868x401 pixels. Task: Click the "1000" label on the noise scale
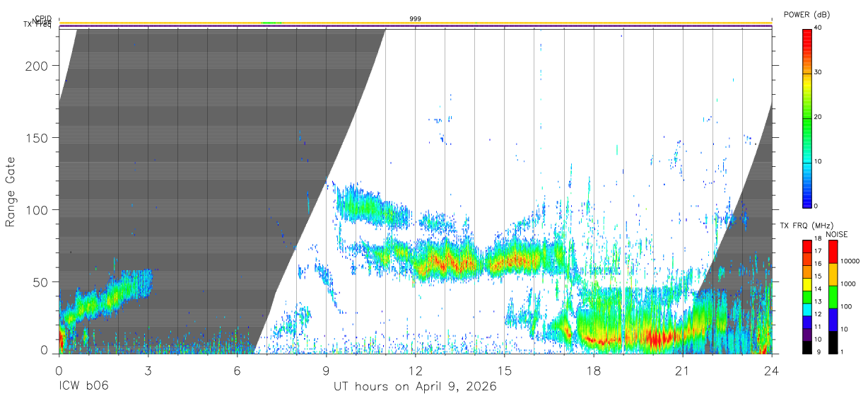pos(848,284)
